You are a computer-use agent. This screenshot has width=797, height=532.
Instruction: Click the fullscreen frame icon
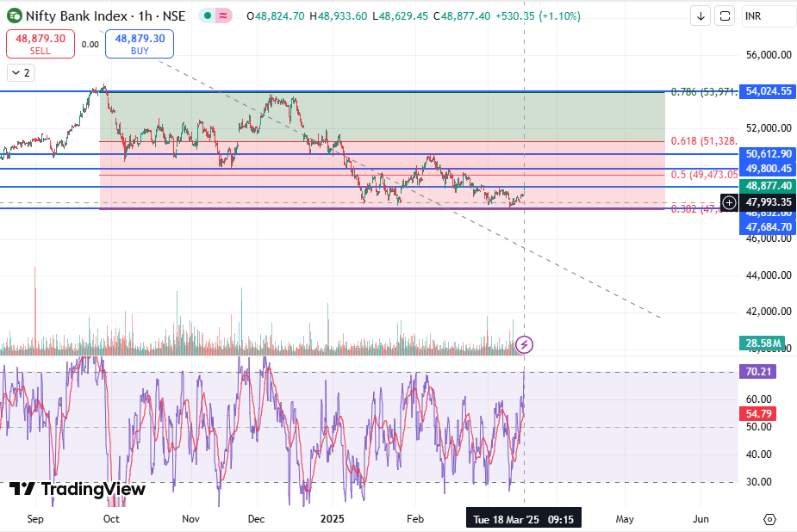[725, 16]
